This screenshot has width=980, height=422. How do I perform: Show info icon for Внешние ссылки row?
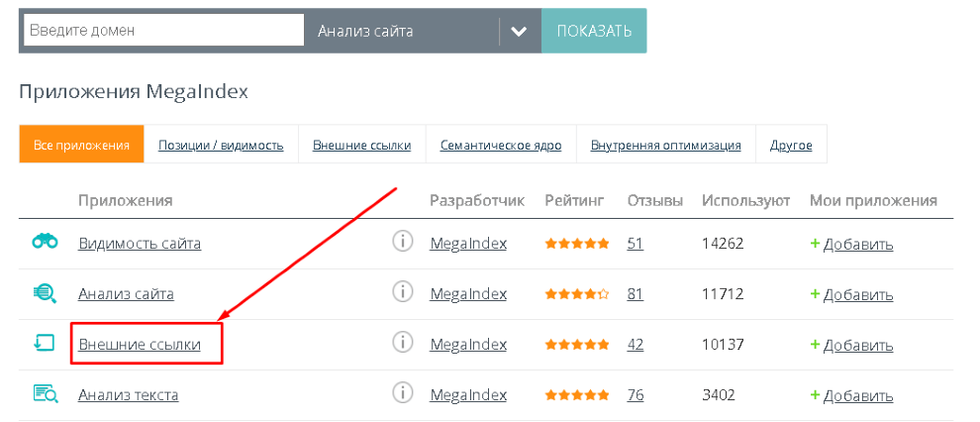402,344
